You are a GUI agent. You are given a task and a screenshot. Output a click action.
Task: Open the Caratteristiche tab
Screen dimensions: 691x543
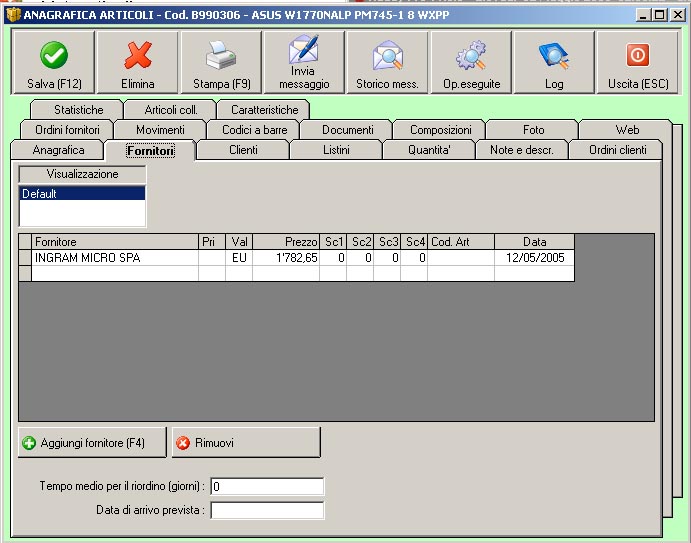pyautogui.click(x=264, y=110)
